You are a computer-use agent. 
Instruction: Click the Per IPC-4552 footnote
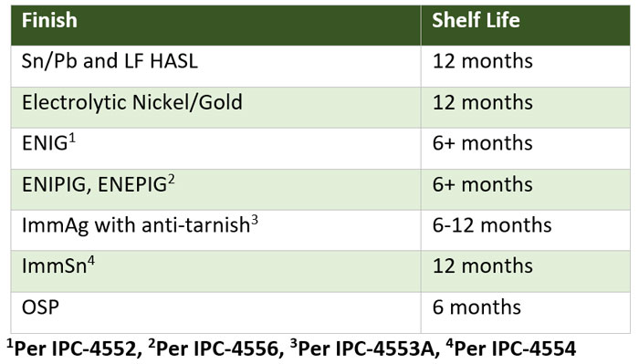point(75,348)
